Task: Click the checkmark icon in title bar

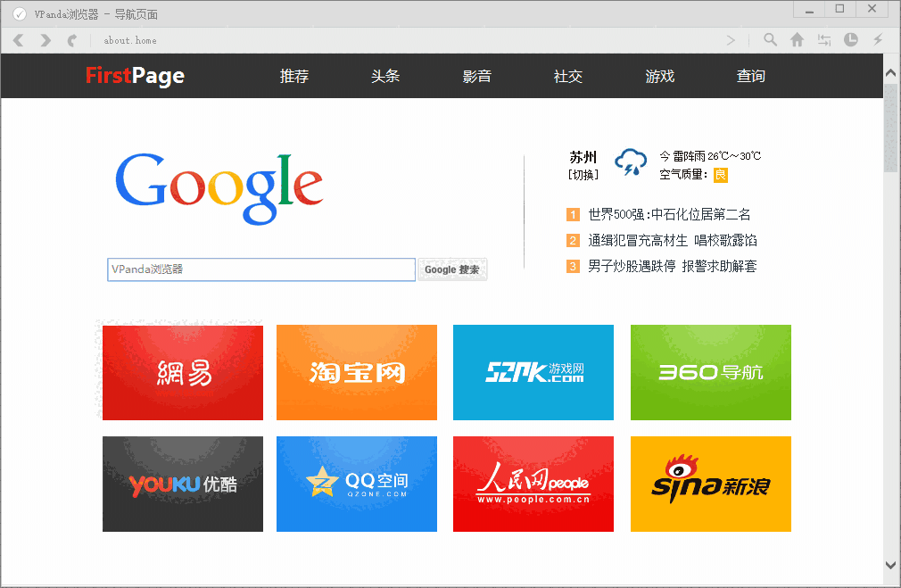Action: tap(19, 13)
